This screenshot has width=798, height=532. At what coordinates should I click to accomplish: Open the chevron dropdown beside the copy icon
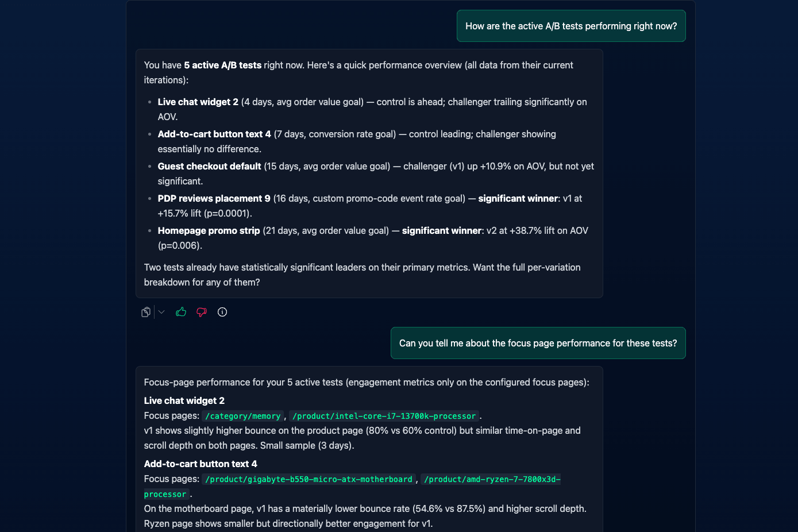(x=161, y=312)
